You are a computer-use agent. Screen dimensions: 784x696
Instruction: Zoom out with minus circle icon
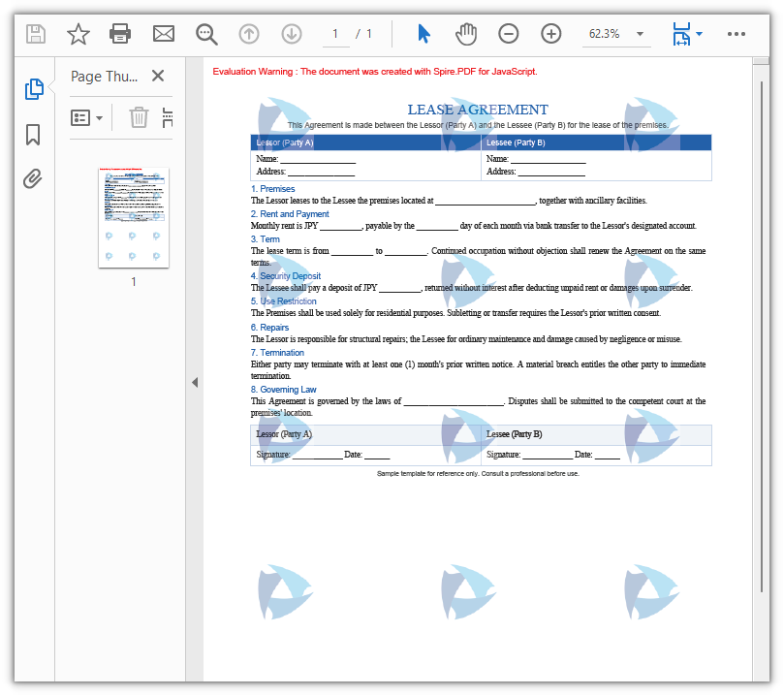pos(509,34)
